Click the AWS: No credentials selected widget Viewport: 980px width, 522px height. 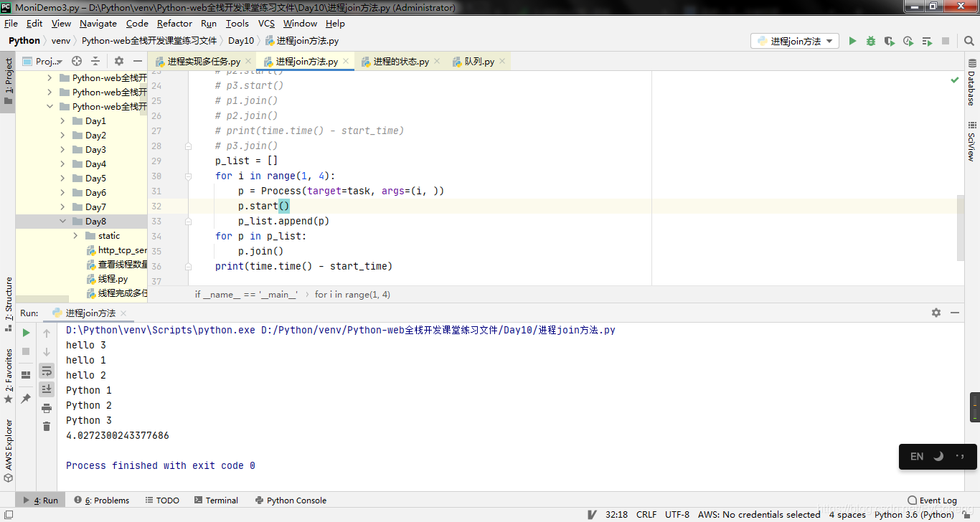pyautogui.click(x=758, y=514)
